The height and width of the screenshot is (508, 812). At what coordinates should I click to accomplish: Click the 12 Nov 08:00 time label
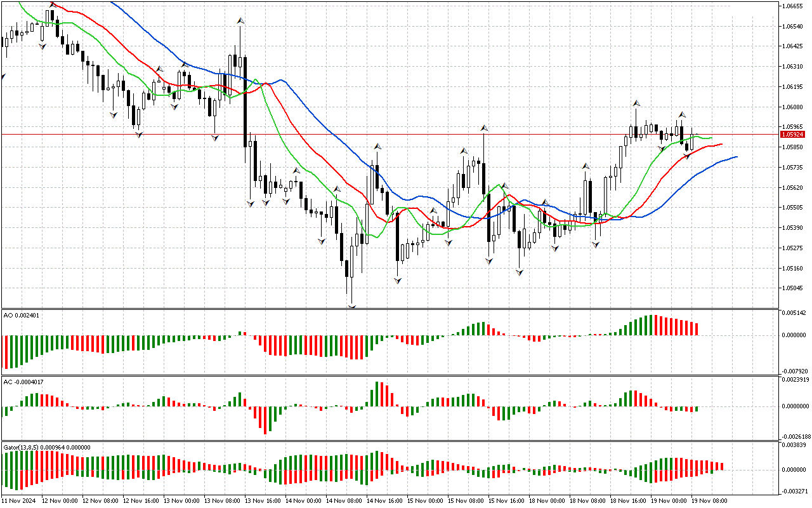pos(100,501)
